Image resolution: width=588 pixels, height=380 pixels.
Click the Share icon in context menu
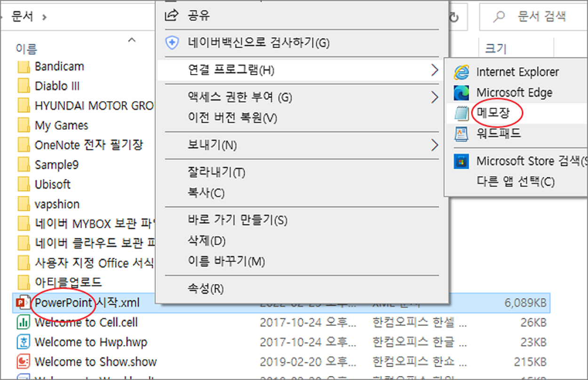click(x=172, y=16)
